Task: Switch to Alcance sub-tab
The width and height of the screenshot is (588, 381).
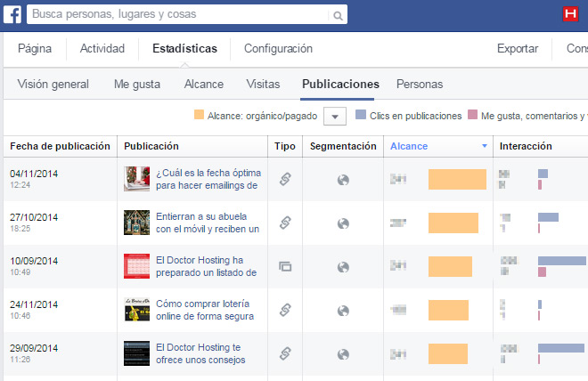Action: [204, 84]
